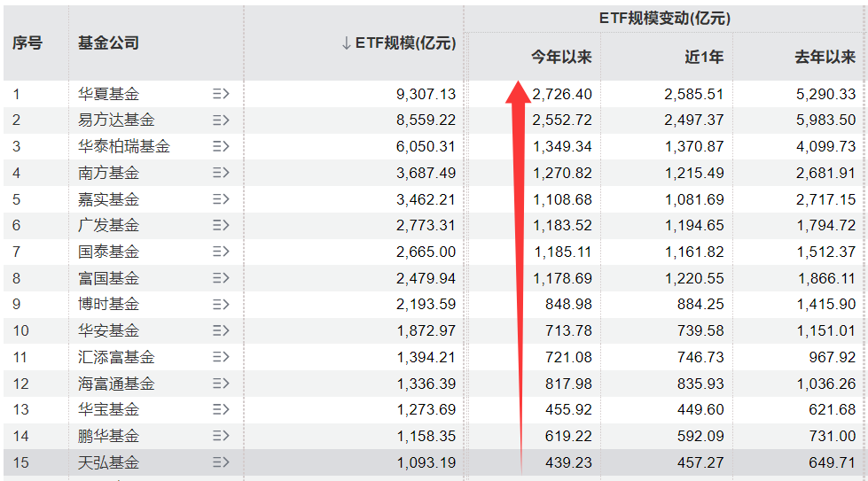Click the detail icon beside 广发基金

(221, 225)
